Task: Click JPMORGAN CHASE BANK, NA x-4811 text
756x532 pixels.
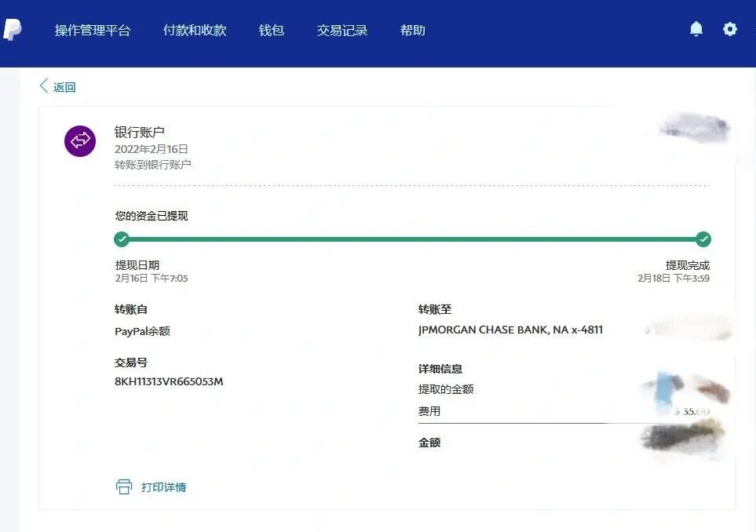Action: click(x=510, y=330)
